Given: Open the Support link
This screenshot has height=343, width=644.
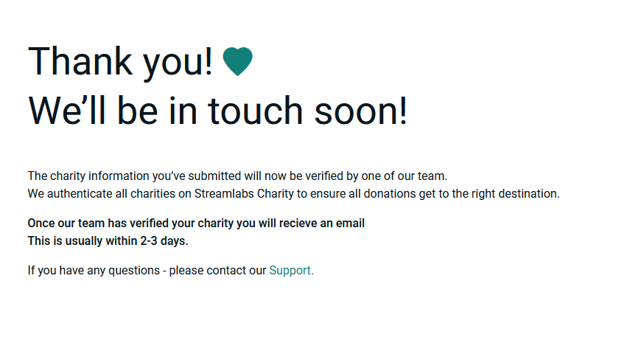Looking at the screenshot, I should pos(291,271).
